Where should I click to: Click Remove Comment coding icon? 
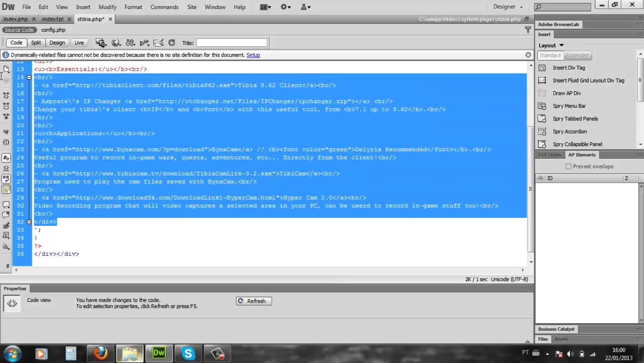pos(6,215)
